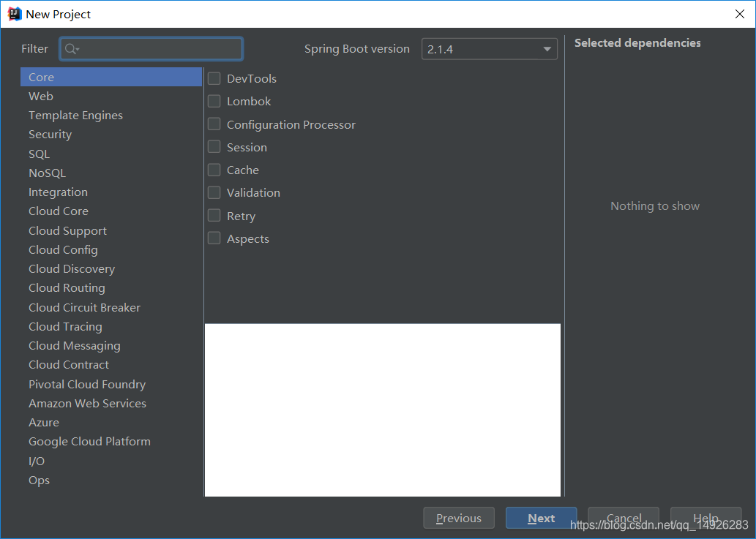
Task: Choose Cloud Messaging category
Action: 111,346
